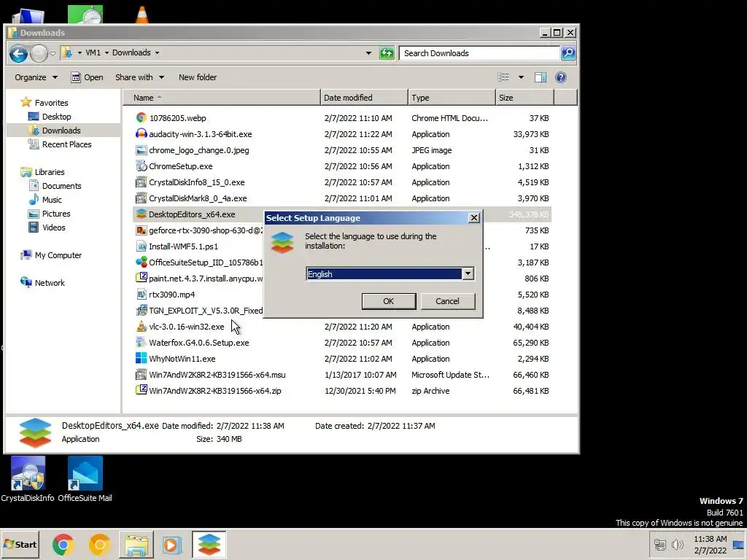The width and height of the screenshot is (747, 560).
Task: Toggle the preview pane icon
Action: coord(541,77)
